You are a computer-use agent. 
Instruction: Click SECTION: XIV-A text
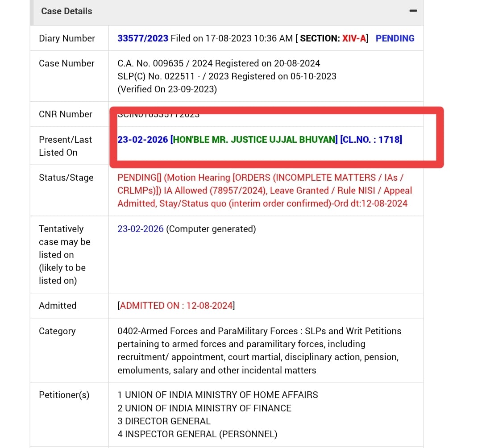click(x=333, y=38)
